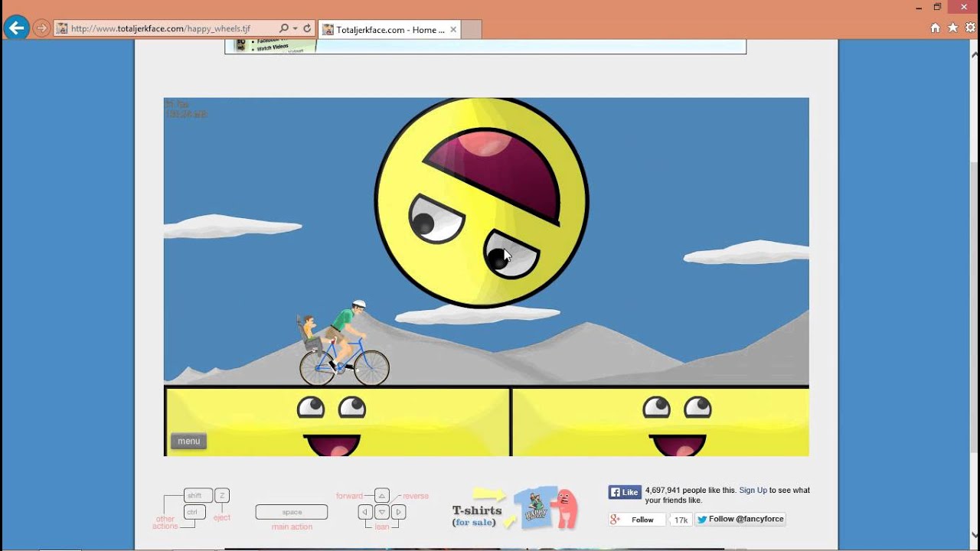Click the search magnifier icon in address bar
Viewport: 980px width, 551px height.
coord(284,29)
